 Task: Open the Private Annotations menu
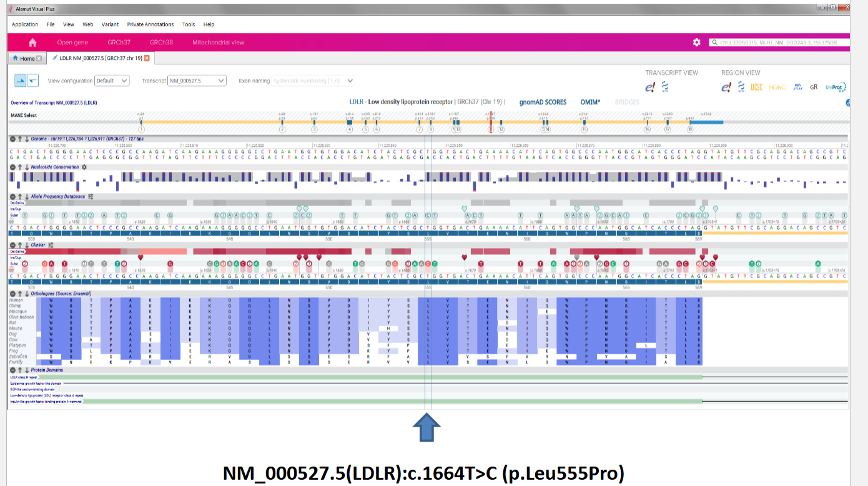(150, 24)
